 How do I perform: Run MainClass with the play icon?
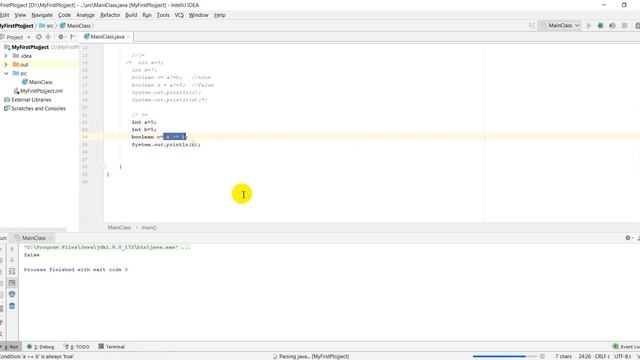[x=589, y=26]
